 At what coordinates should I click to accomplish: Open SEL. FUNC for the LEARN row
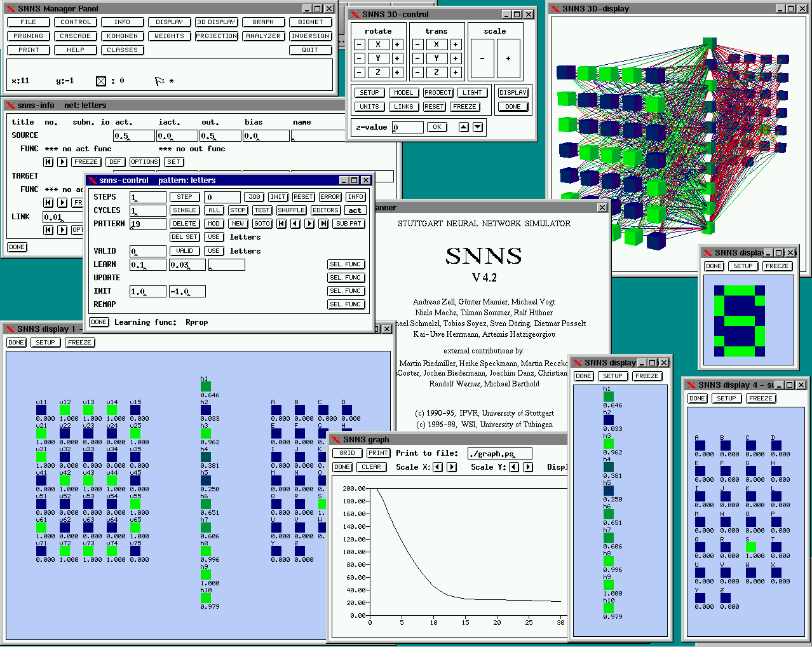click(x=345, y=264)
